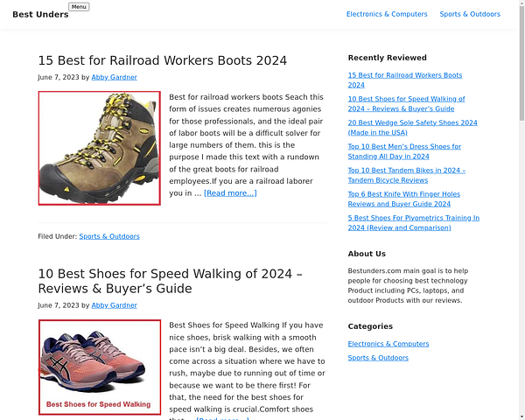Open sidebar link 15 Best for Railroad Workers Boots
The width and height of the screenshot is (525, 420).
(405, 80)
